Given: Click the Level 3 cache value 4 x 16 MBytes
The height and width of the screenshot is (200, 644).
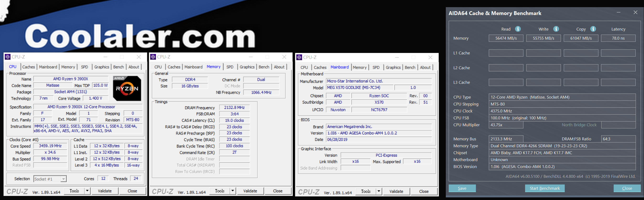Looking at the screenshot, I should tap(107, 165).
